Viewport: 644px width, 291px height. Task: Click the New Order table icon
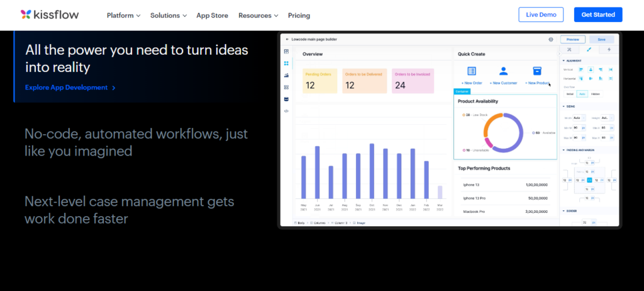[x=472, y=71]
